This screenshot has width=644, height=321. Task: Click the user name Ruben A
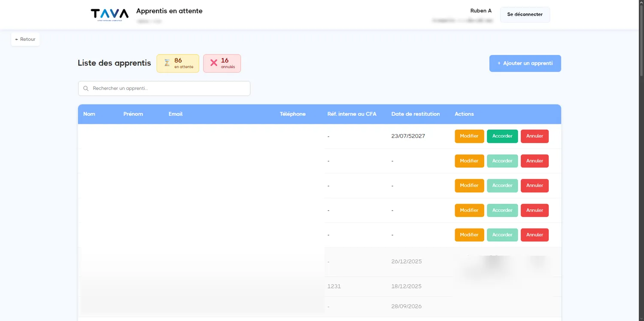(x=481, y=11)
